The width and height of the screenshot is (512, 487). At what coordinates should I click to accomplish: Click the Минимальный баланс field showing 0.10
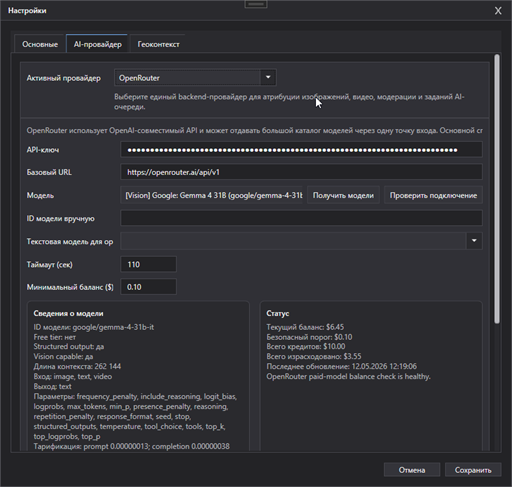point(148,287)
